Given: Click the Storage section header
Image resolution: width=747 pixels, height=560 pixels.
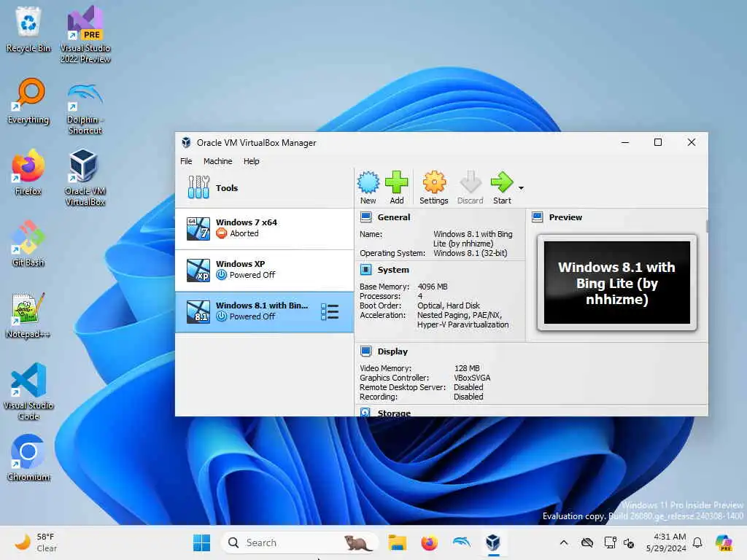Looking at the screenshot, I should (394, 413).
